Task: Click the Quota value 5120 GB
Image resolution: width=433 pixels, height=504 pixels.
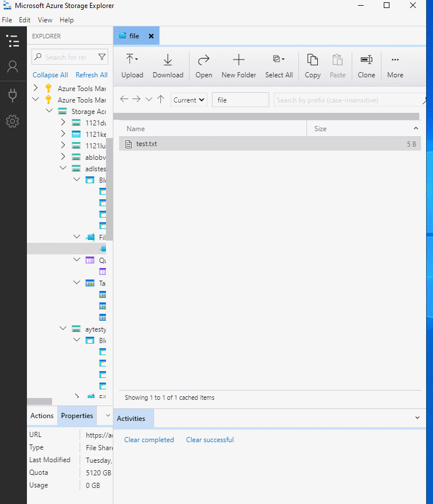Action: (x=99, y=473)
